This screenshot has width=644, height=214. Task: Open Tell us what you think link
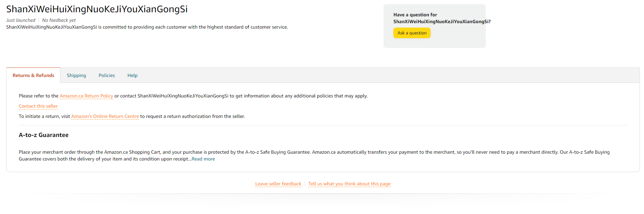click(349, 184)
